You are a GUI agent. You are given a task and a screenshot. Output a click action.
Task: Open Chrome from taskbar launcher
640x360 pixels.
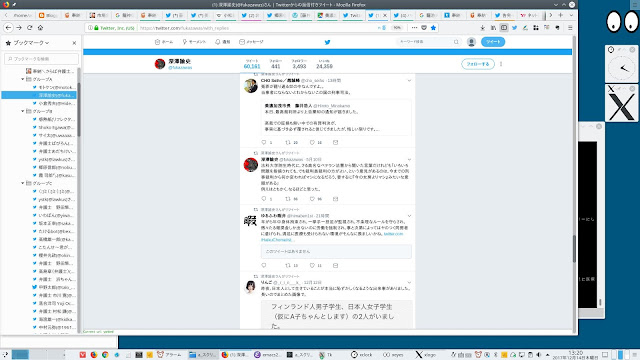click(x=105, y=355)
